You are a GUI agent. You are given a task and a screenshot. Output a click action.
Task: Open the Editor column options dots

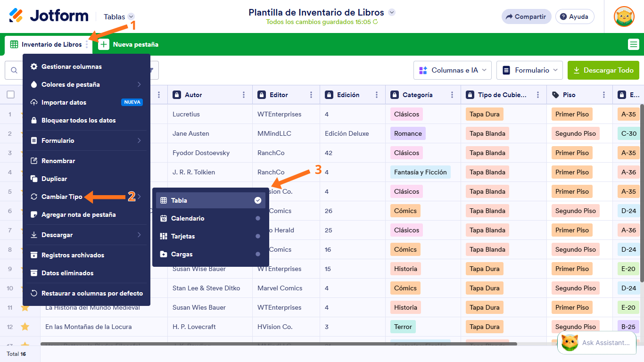click(311, 95)
